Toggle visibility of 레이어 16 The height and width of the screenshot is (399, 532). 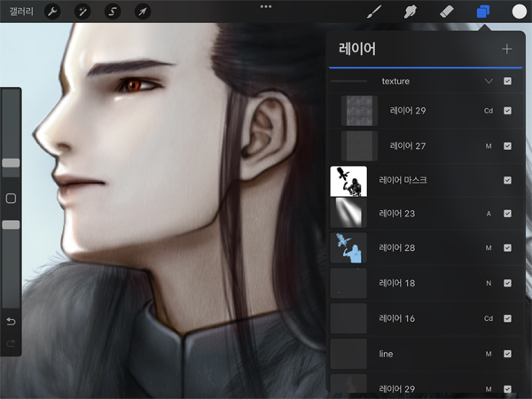(507, 318)
